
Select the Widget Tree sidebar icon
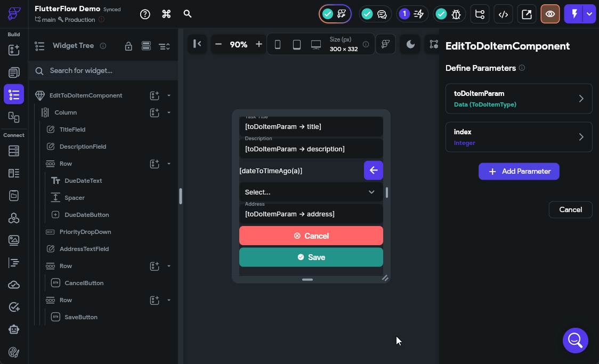[x=14, y=94]
